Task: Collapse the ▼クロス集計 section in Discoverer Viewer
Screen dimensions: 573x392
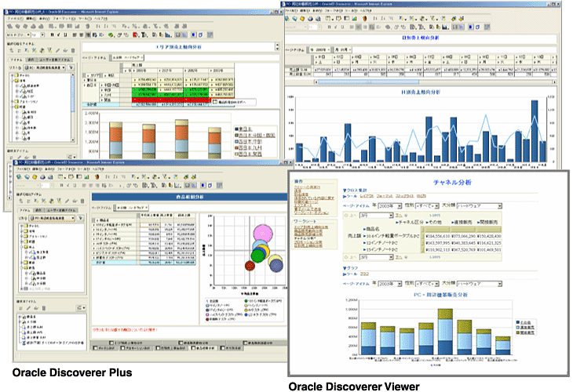Action: pyautogui.click(x=355, y=191)
